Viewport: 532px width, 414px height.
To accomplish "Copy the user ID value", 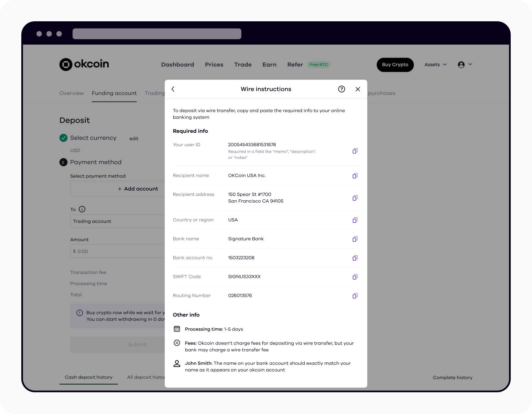I will [355, 151].
